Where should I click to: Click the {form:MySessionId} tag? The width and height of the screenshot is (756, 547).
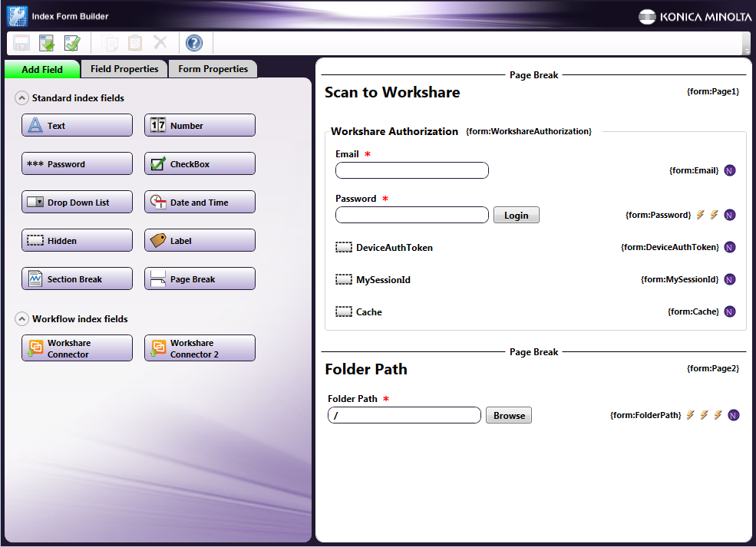(x=679, y=279)
